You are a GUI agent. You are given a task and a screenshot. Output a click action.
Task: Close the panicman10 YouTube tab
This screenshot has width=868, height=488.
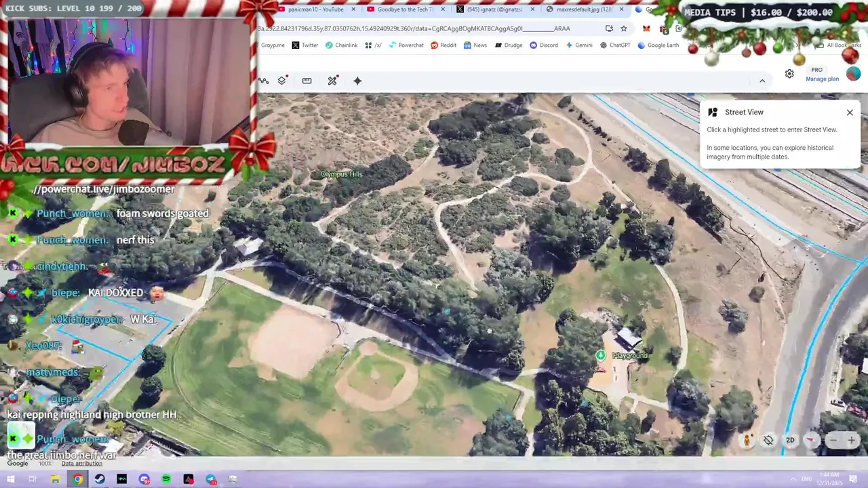pos(353,9)
